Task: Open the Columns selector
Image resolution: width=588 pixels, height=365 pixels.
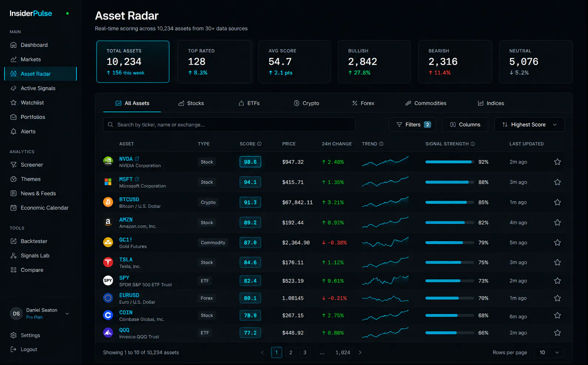Action: (x=465, y=124)
